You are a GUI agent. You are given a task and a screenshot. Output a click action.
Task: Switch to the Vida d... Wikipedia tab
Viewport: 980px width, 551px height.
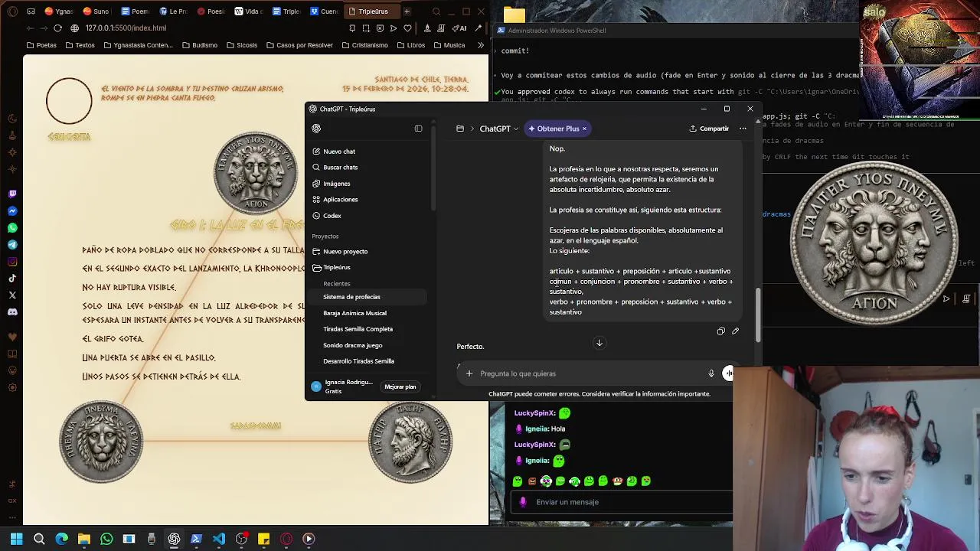249,11
